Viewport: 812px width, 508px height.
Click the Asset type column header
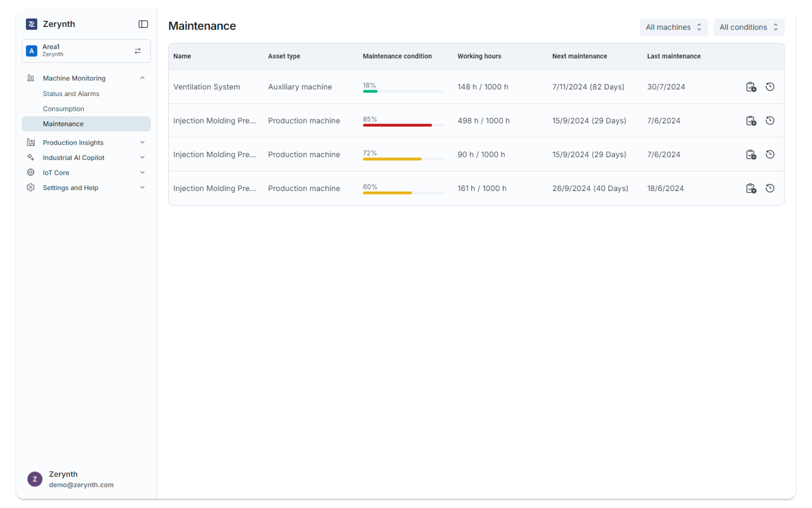284,56
